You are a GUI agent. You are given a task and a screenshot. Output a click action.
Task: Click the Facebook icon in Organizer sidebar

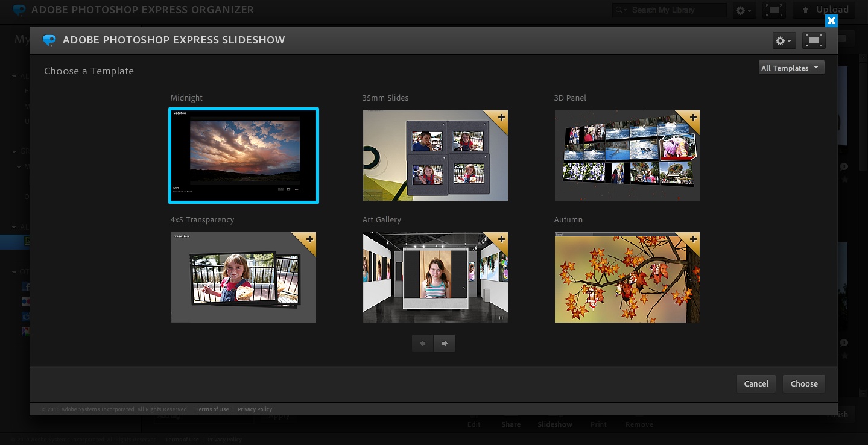(x=25, y=287)
